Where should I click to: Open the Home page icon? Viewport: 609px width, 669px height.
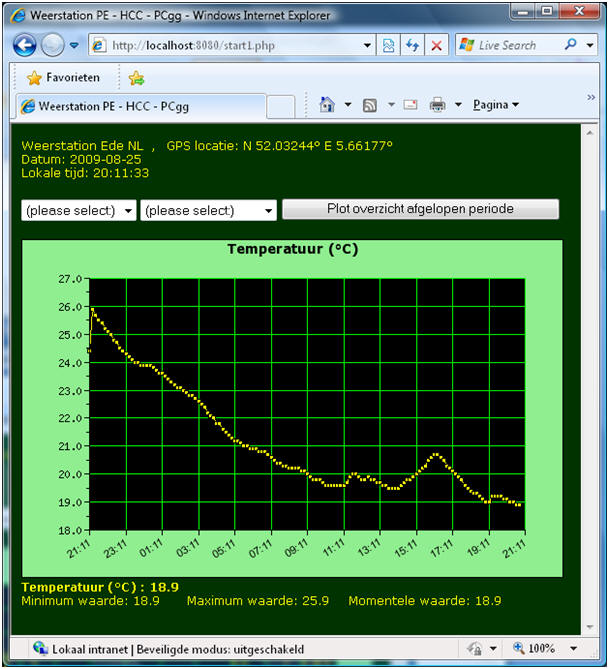pos(326,105)
